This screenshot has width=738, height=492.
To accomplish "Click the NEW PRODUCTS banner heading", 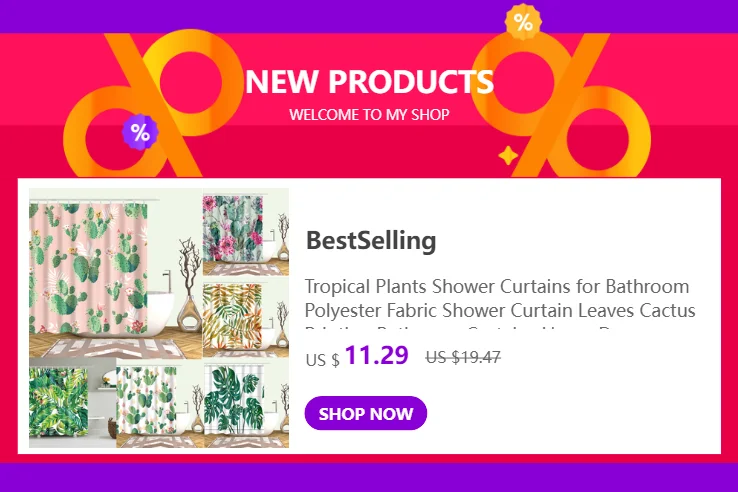I will (369, 81).
